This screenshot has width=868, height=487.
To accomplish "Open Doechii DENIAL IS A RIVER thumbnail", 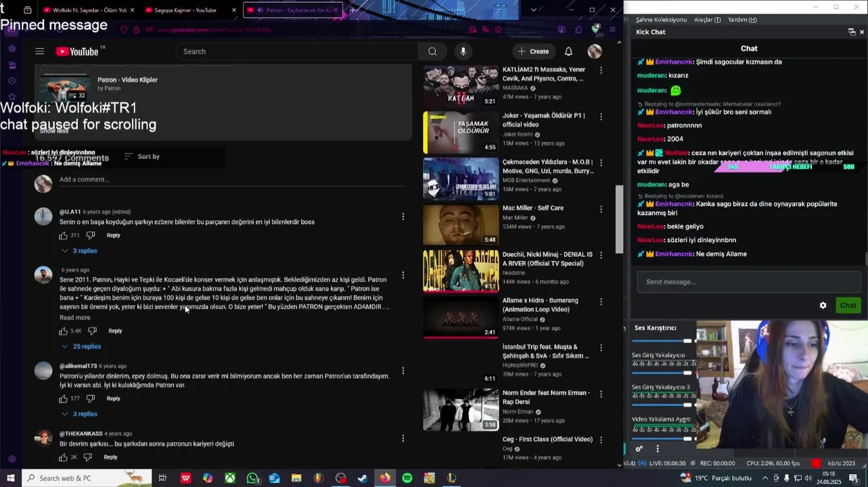I will pyautogui.click(x=461, y=271).
